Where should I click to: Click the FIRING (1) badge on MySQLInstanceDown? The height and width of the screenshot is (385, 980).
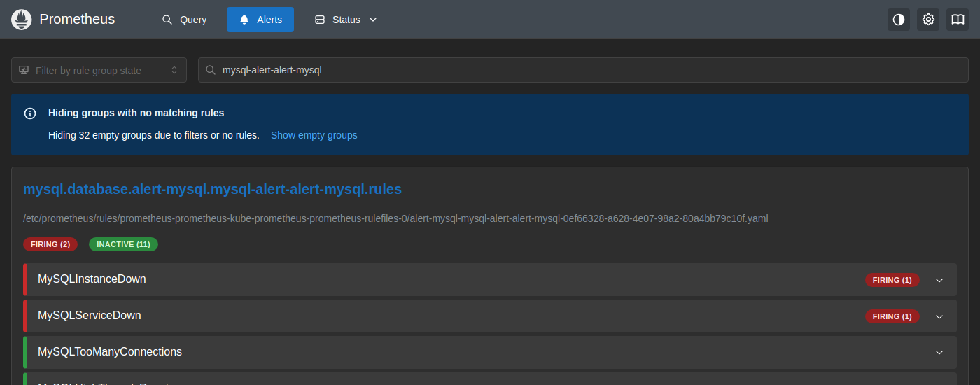(x=892, y=280)
